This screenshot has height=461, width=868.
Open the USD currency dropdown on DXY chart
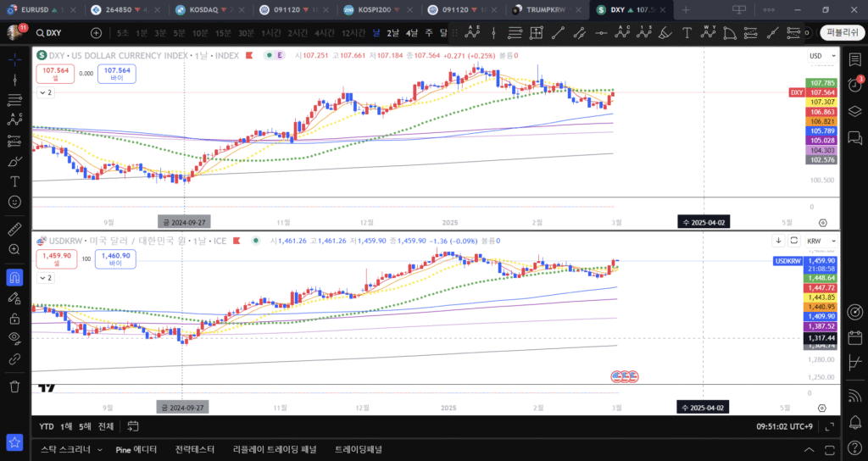[822, 56]
